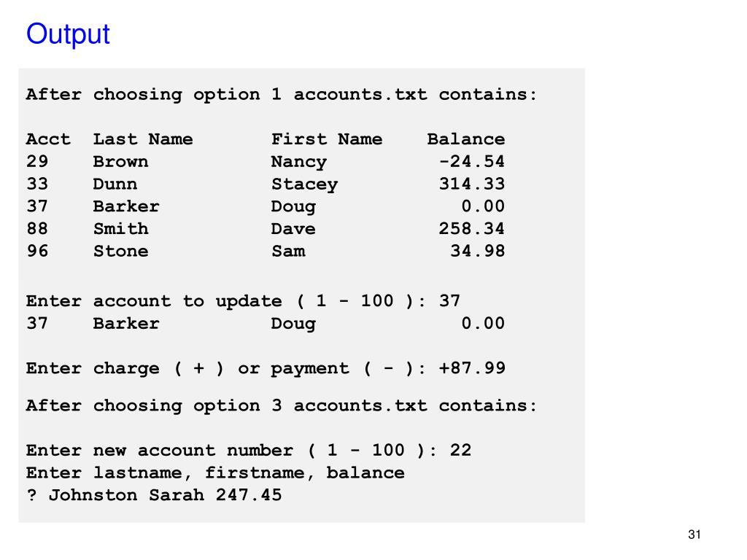Click the First Name column header
The image size is (747, 560).
click(327, 139)
